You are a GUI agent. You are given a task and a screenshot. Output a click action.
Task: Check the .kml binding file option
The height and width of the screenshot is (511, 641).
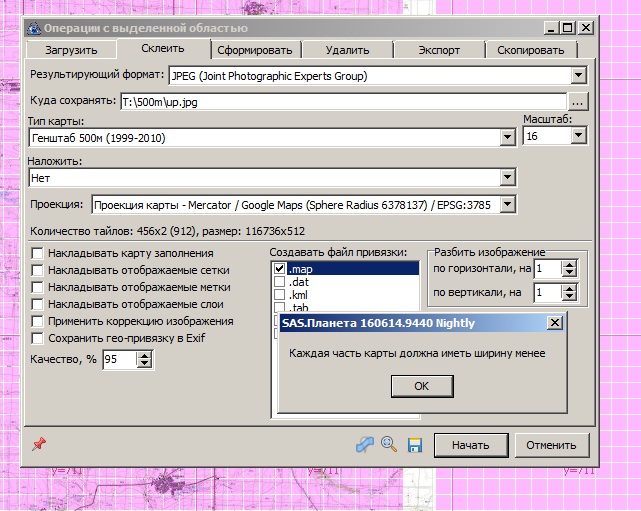[x=280, y=296]
